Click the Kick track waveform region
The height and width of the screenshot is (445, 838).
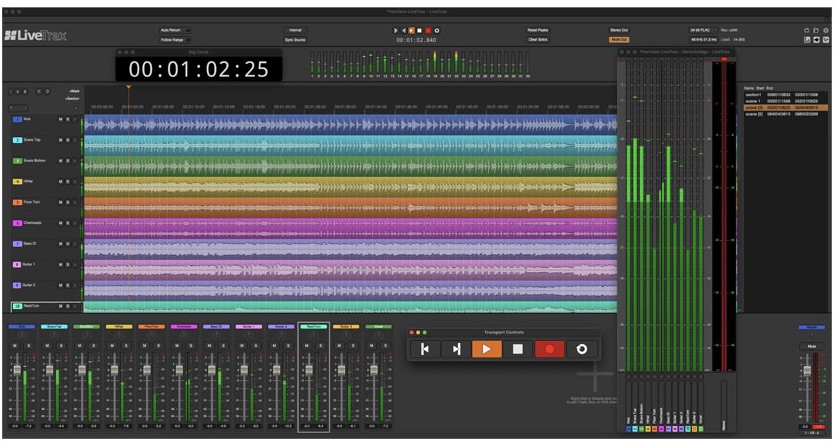350,124
